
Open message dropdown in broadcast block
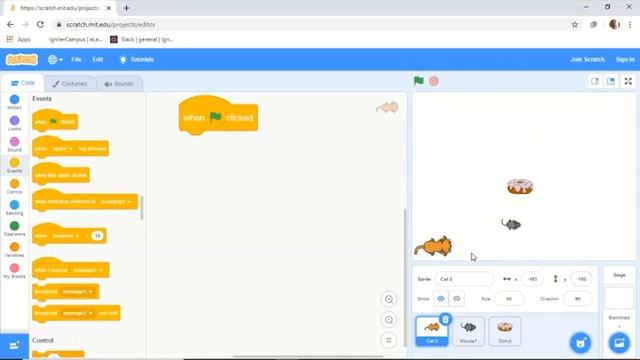(x=77, y=291)
